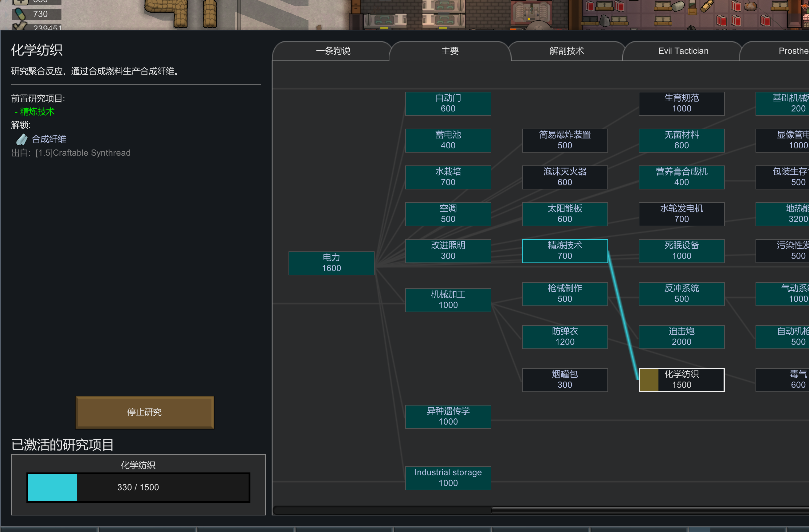
Task: Click the [1.5]Craftable Synthread mod source text
Action: pyautogui.click(x=83, y=153)
